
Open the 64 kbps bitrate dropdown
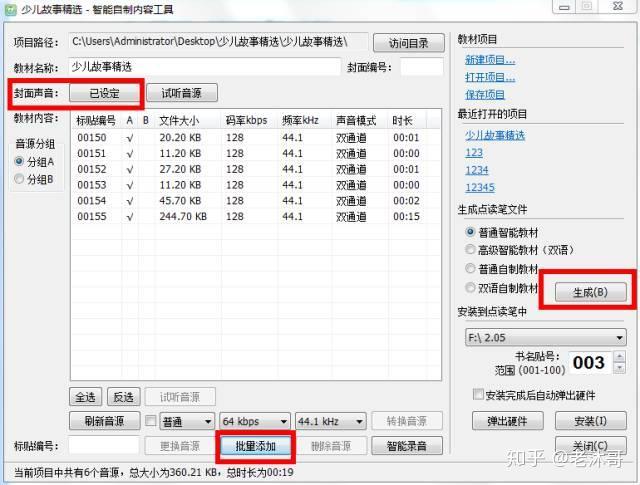click(254, 421)
